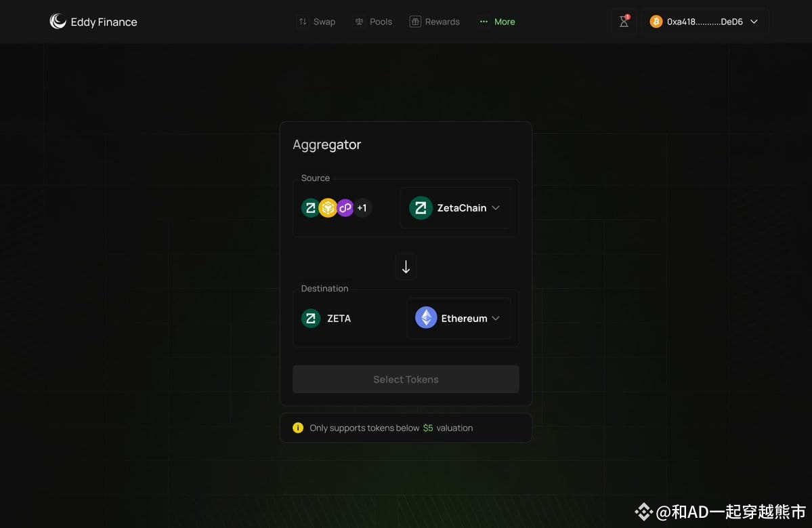Click the Ethereum logo in destination selector
The width and height of the screenshot is (812, 528).
[426, 318]
